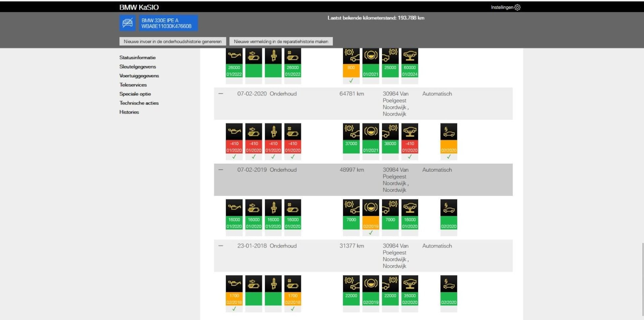Click microfilter icon in 07-02-2020 row

tap(293, 132)
